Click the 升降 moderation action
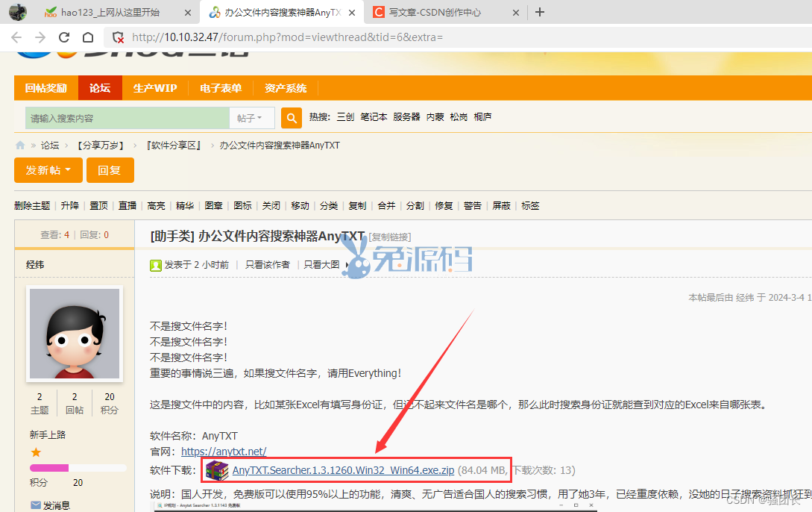812x512 pixels. [x=70, y=206]
